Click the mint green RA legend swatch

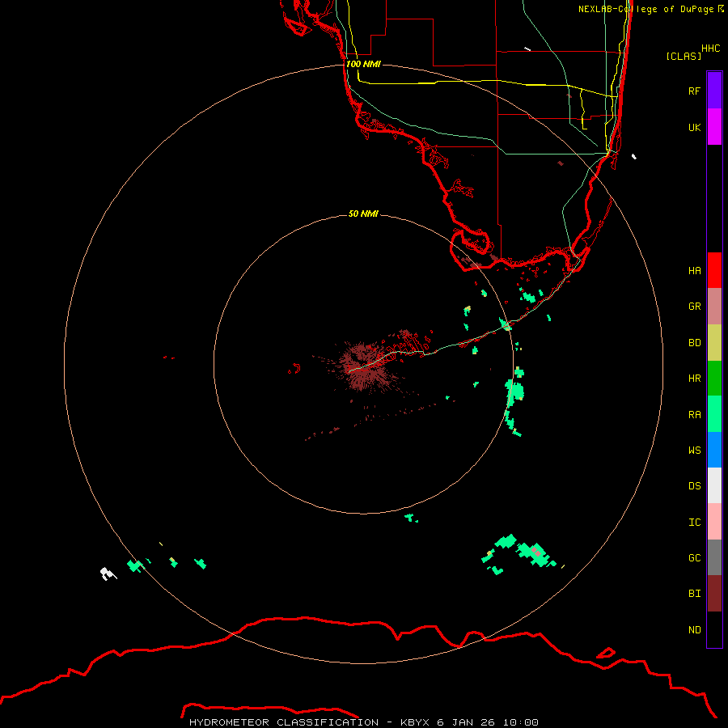(x=714, y=414)
